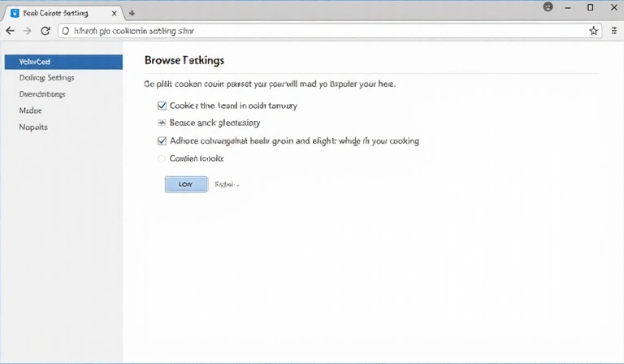Click the grey link beside LOIY button
The image size is (624, 364).
pyautogui.click(x=227, y=184)
